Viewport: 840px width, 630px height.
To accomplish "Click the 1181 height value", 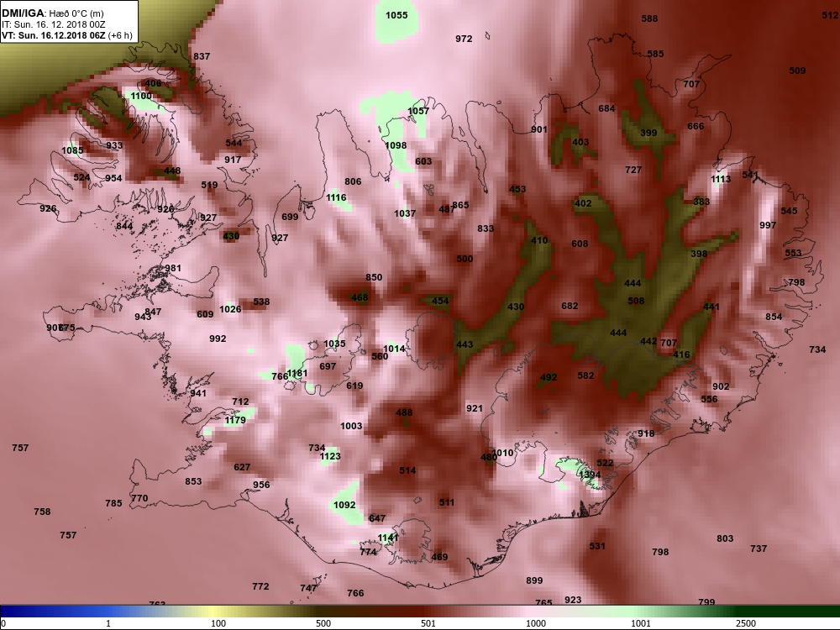I will pyautogui.click(x=297, y=373).
